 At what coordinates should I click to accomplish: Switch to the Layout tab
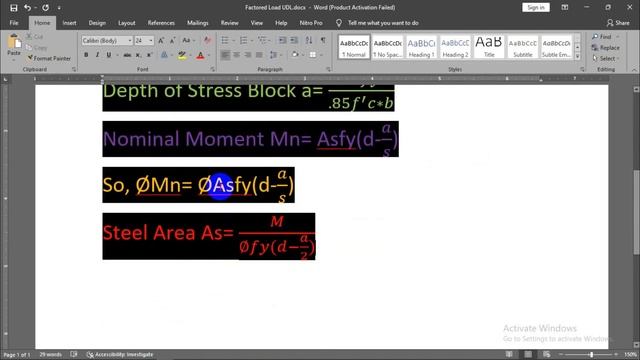click(127, 23)
